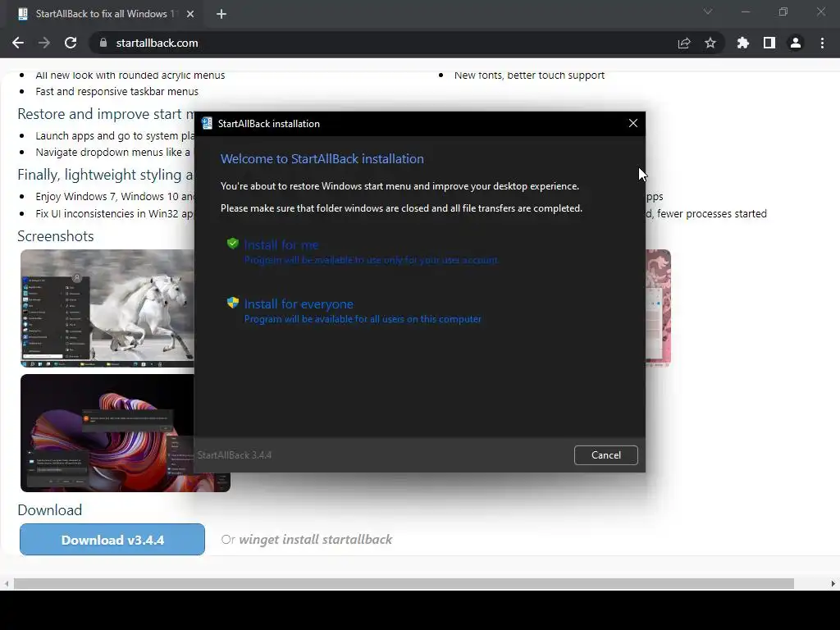Open the white horses screenshot thumbnail
This screenshot has width=840, height=630.
[107, 308]
